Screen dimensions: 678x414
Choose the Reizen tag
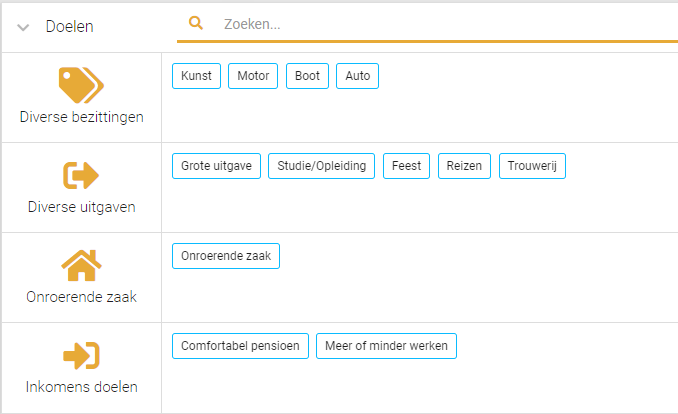[x=464, y=166]
